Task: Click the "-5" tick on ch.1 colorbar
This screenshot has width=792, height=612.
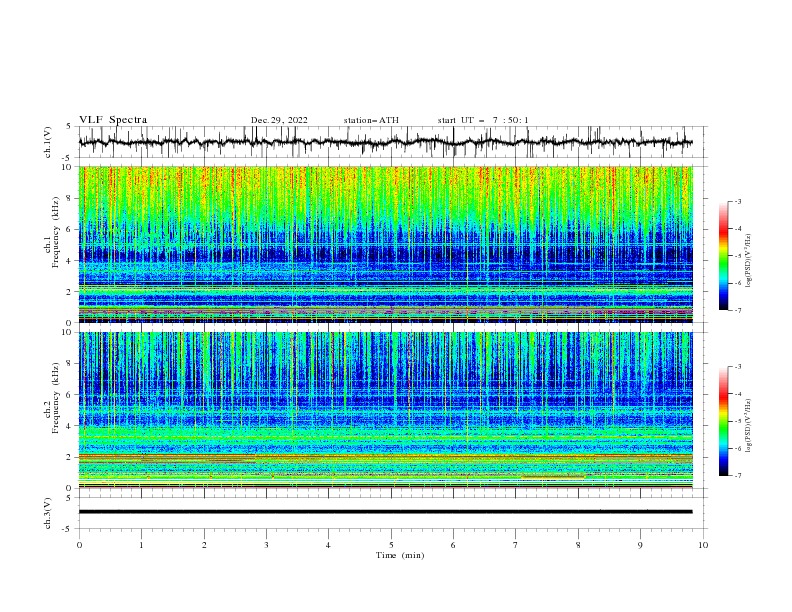Action: [738, 256]
